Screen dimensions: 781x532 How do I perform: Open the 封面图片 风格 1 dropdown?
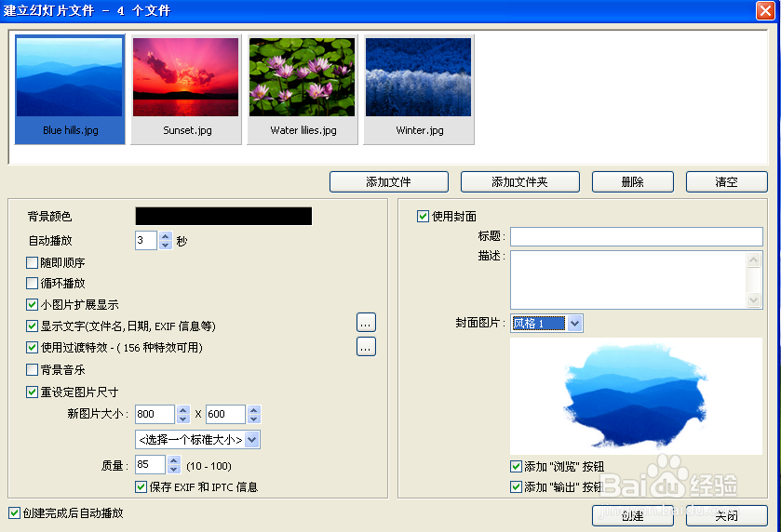click(x=547, y=324)
